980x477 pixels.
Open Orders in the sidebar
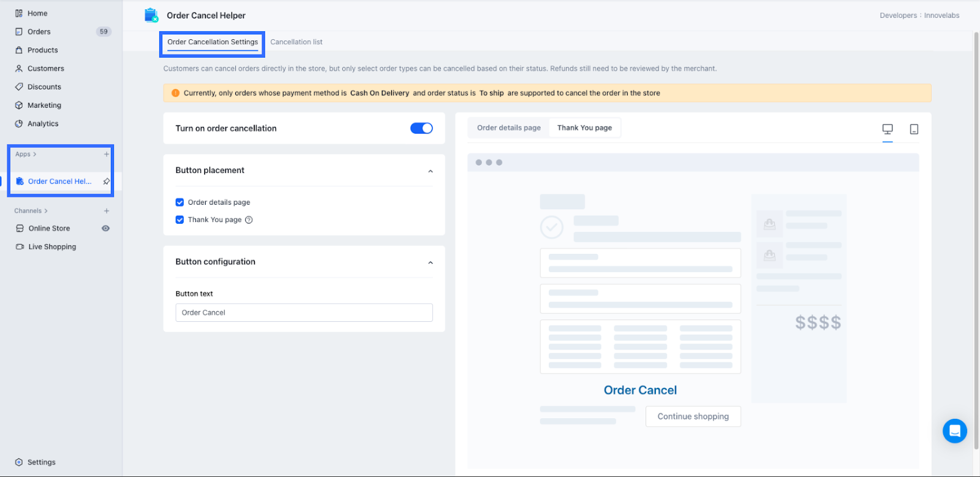click(x=39, y=32)
